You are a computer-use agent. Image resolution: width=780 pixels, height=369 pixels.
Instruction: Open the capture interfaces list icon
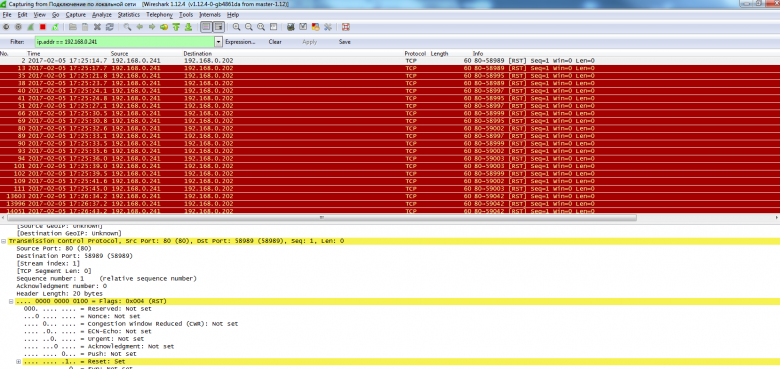click(6, 27)
